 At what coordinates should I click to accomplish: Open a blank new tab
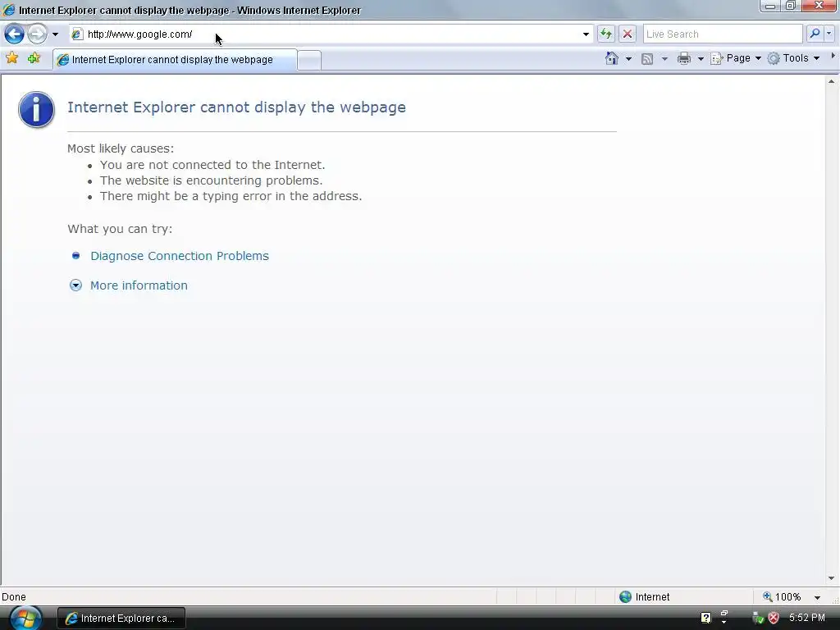click(x=309, y=60)
